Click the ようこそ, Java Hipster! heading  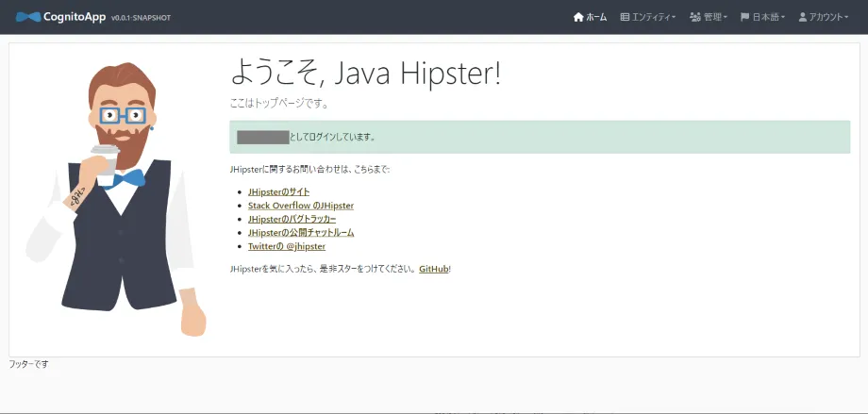(x=365, y=74)
